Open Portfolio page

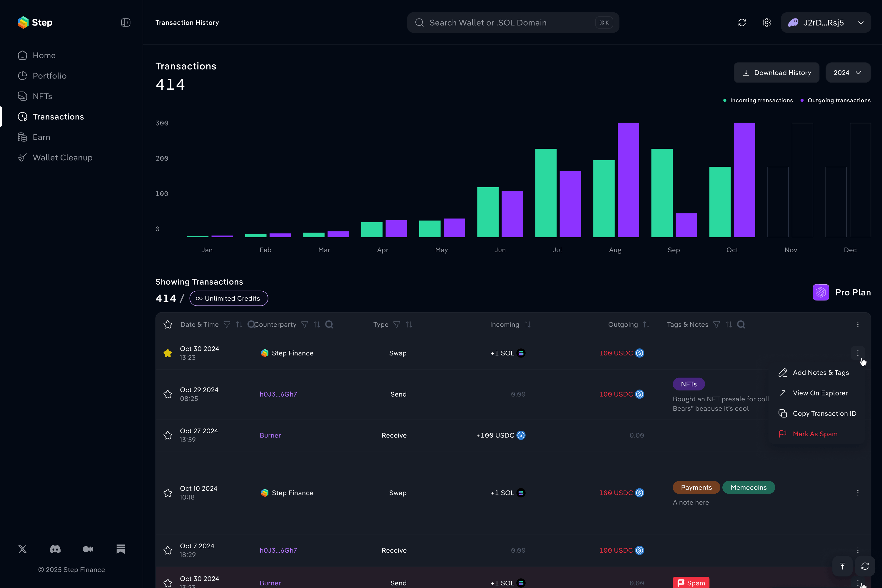tap(42, 76)
